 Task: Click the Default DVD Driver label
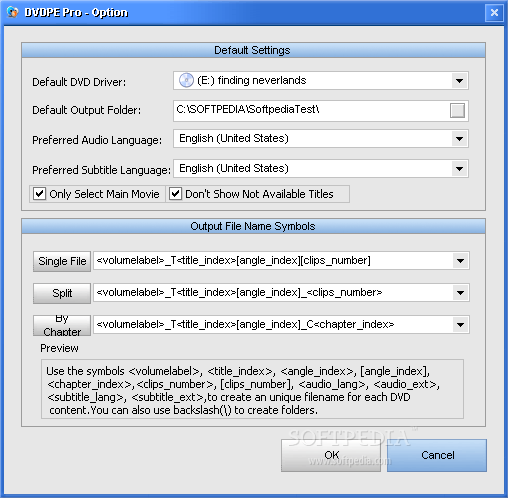coord(79,82)
